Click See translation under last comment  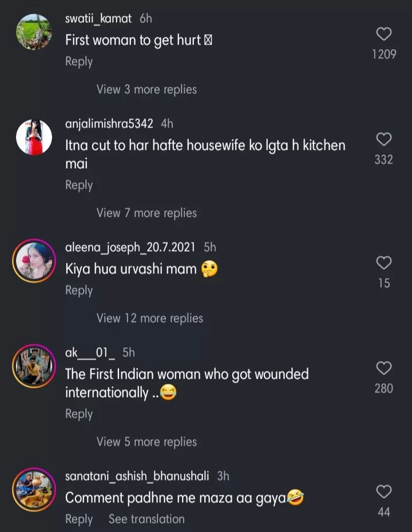(x=146, y=519)
